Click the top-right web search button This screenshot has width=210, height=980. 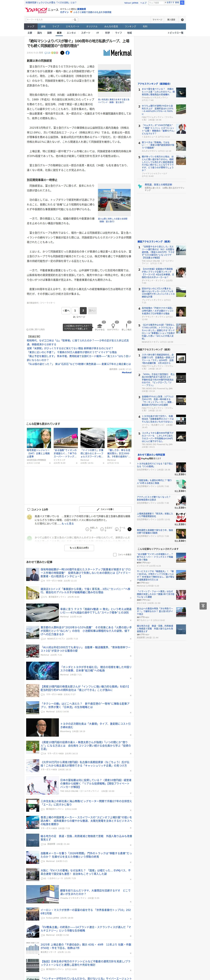coord(182,3)
